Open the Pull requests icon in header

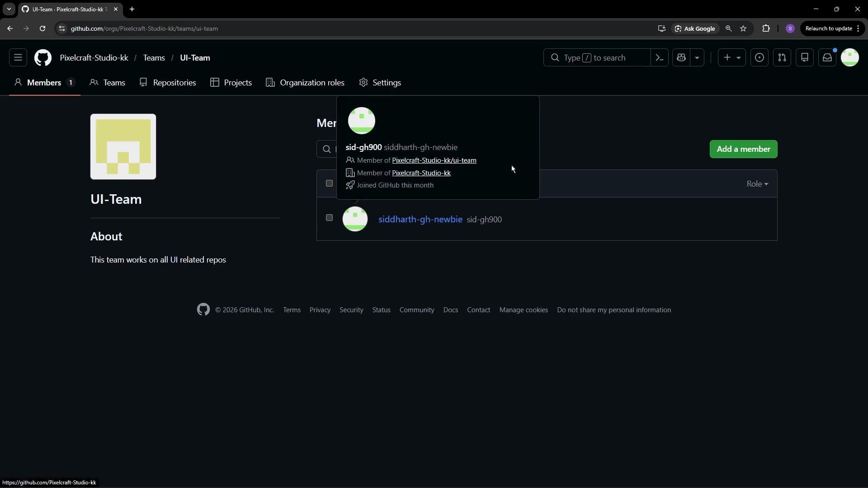[x=782, y=58]
